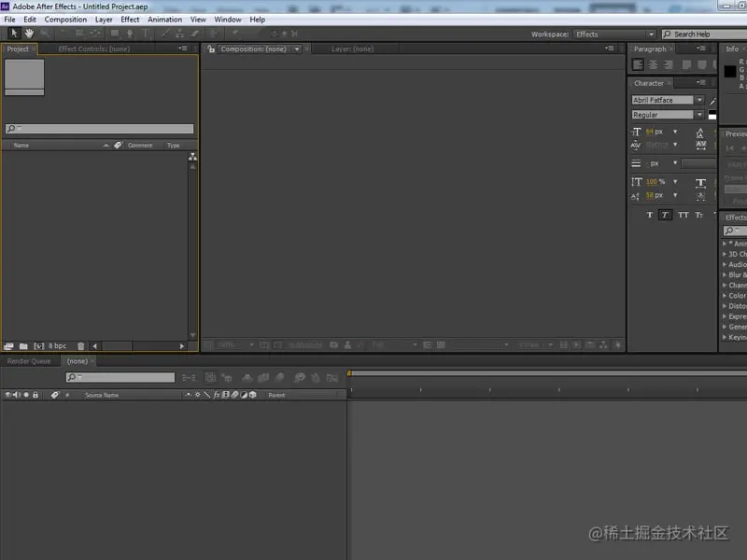Click the Source Name column header

(x=102, y=395)
